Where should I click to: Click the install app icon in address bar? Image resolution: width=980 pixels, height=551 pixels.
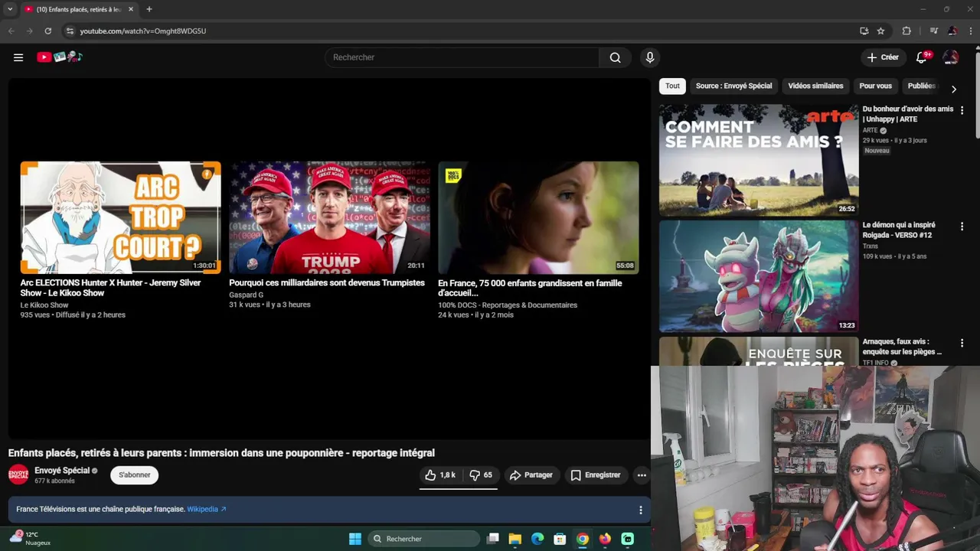(x=864, y=31)
